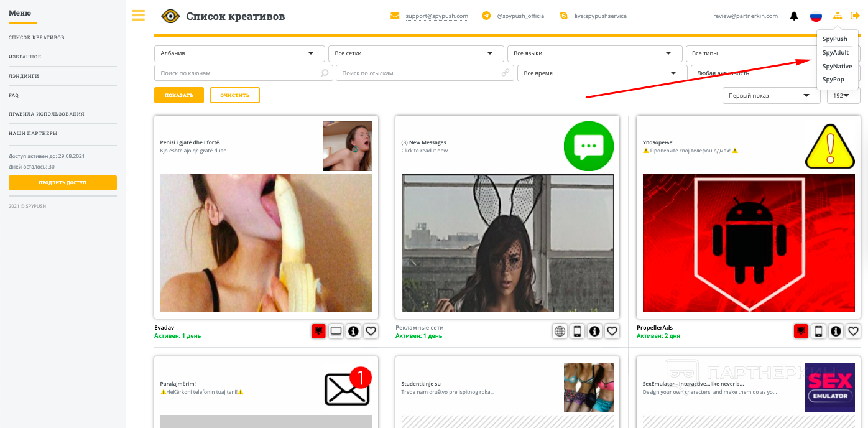Click the Показать button
868x428 pixels.
(179, 95)
